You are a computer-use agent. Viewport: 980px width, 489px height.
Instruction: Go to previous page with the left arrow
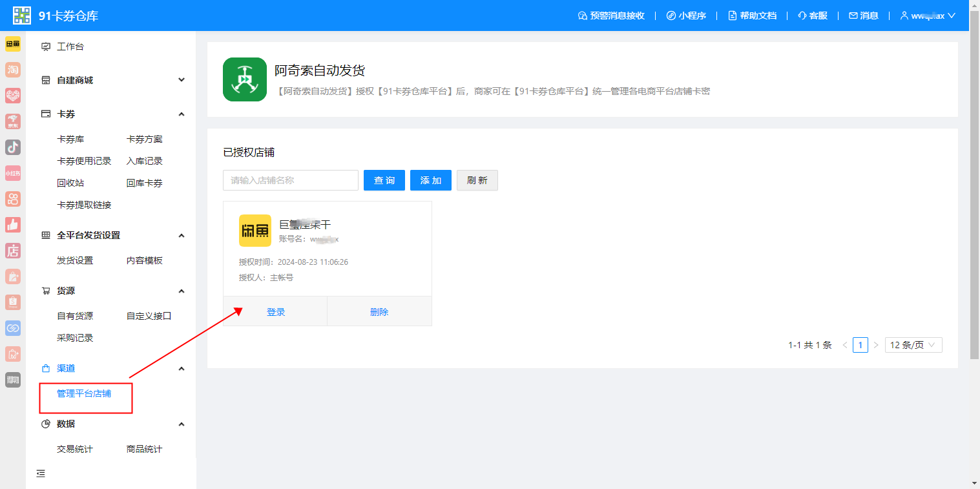[x=845, y=345]
